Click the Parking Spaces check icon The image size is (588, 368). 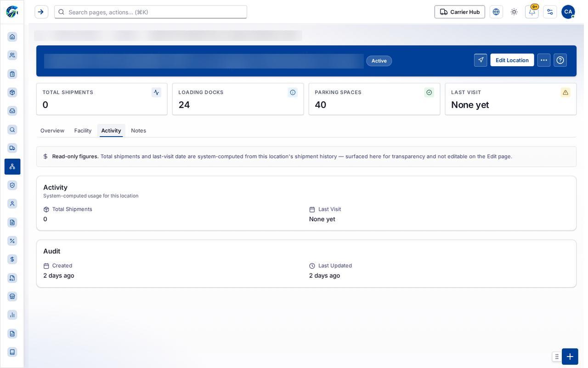click(x=429, y=92)
